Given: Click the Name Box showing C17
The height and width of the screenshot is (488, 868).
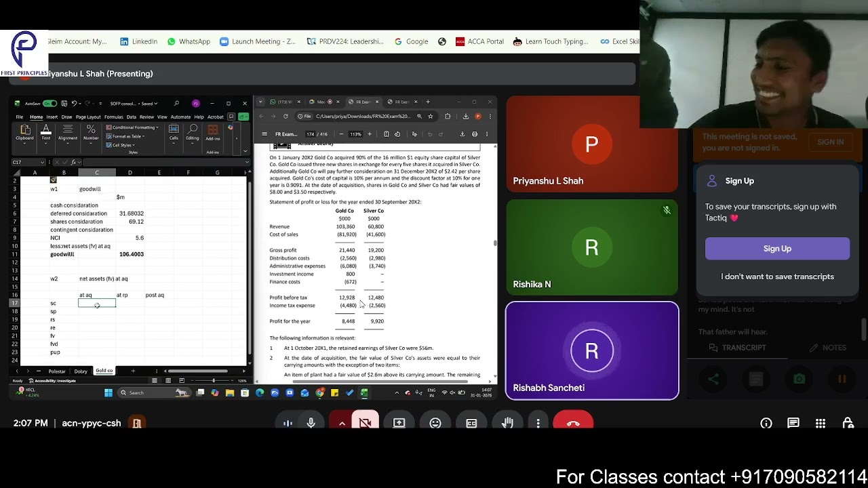Looking at the screenshot, I should pyautogui.click(x=27, y=163).
